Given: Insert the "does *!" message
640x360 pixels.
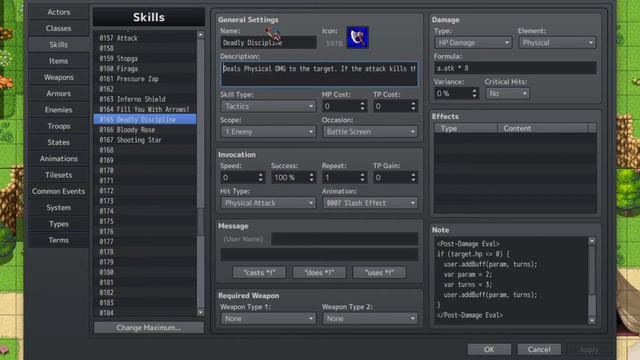Looking at the screenshot, I should point(319,273).
